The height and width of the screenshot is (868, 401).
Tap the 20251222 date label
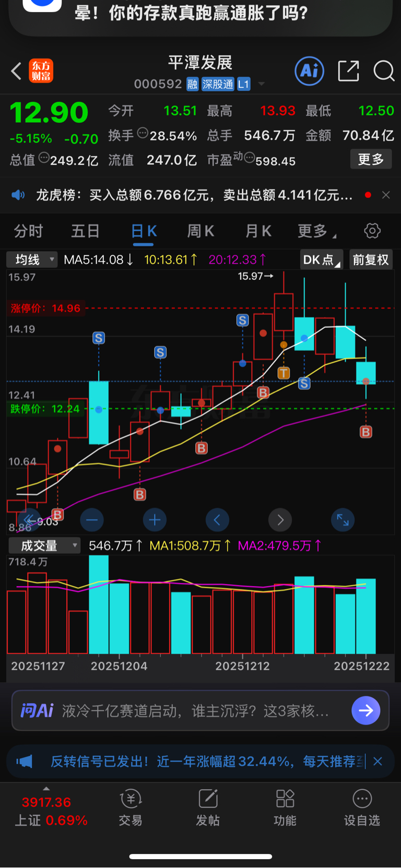point(361,666)
